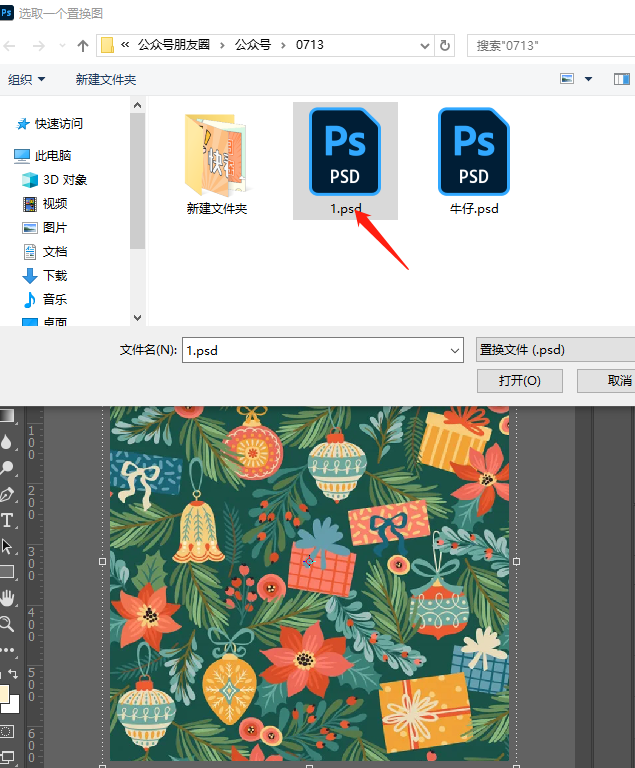Viewport: 635px width, 768px height.
Task: Open the 视频 folder
Action: point(45,204)
